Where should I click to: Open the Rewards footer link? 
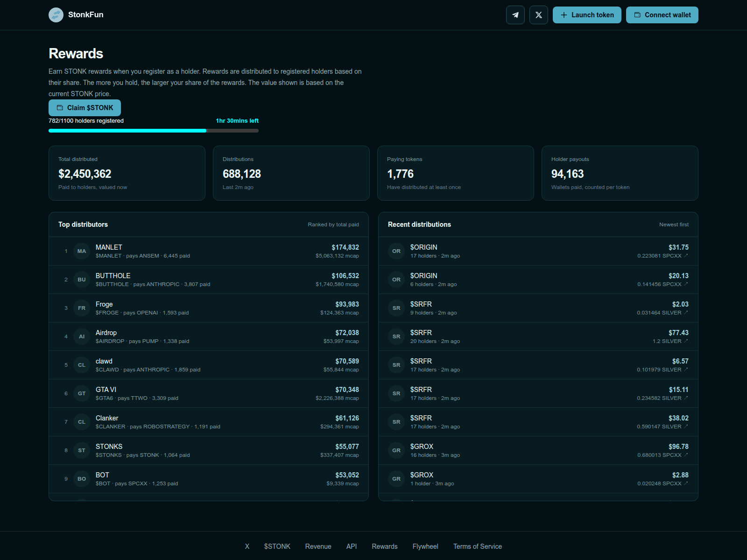[x=385, y=546]
